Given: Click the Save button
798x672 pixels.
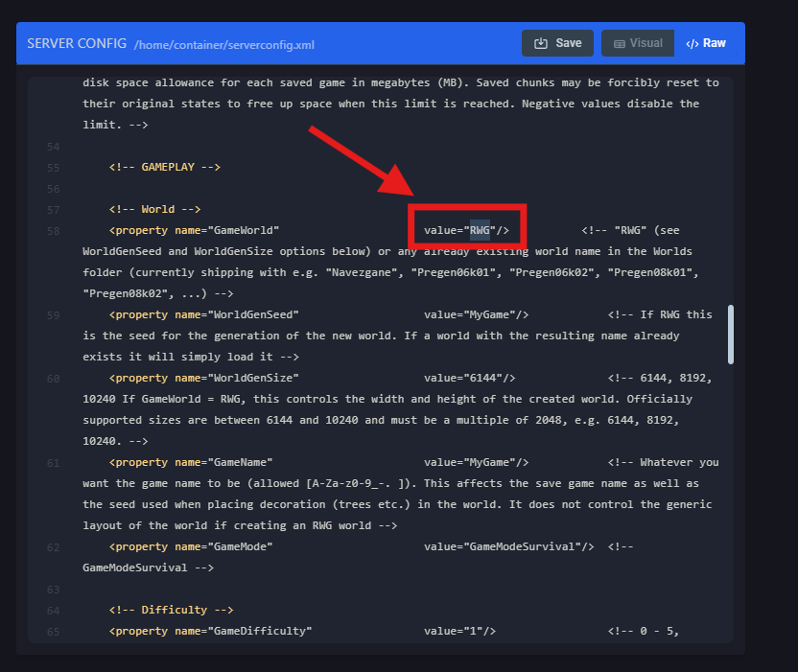Looking at the screenshot, I should click(557, 43).
